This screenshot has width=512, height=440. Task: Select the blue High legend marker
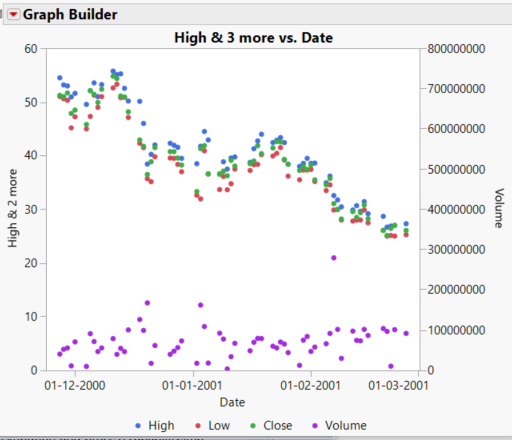point(138,426)
